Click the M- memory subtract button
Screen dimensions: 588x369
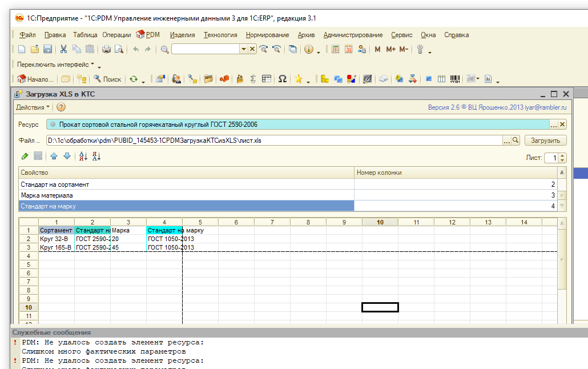404,49
